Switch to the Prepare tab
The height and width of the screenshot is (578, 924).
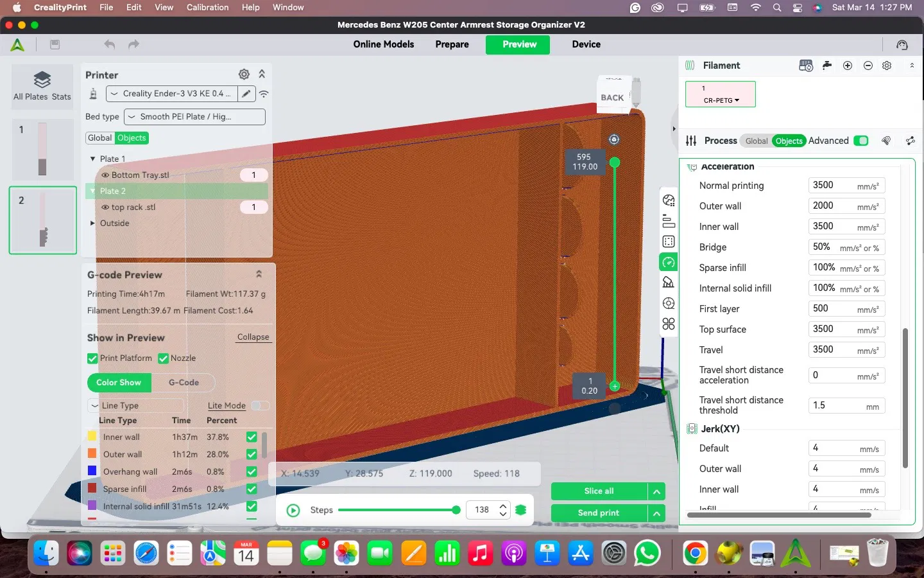452,44
